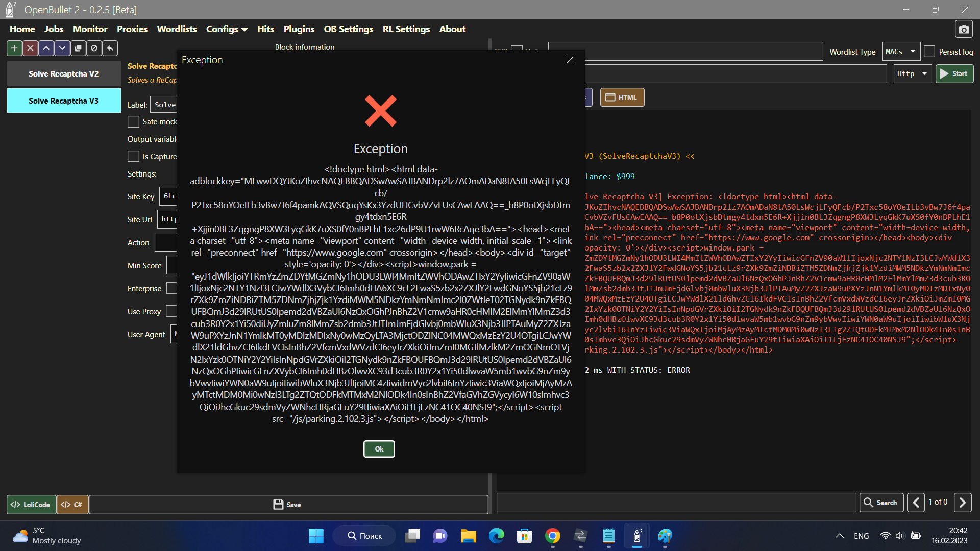Go to previous search result arrow
This screenshot has width=980, height=551.
[916, 503]
